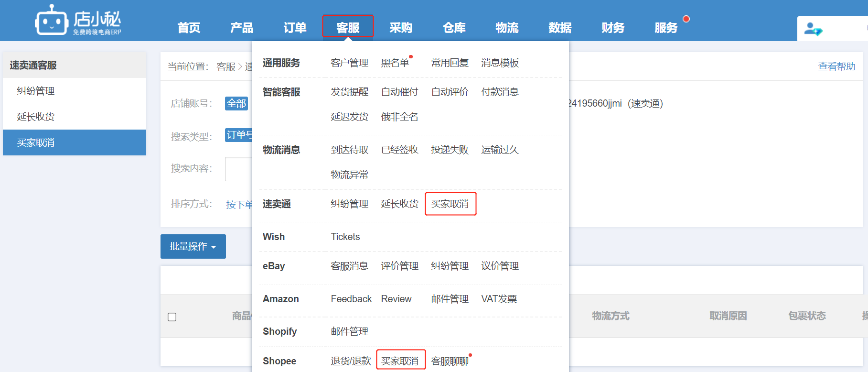Open 买家取消 under Shopee
Screen dimensions: 868x372
click(400, 361)
